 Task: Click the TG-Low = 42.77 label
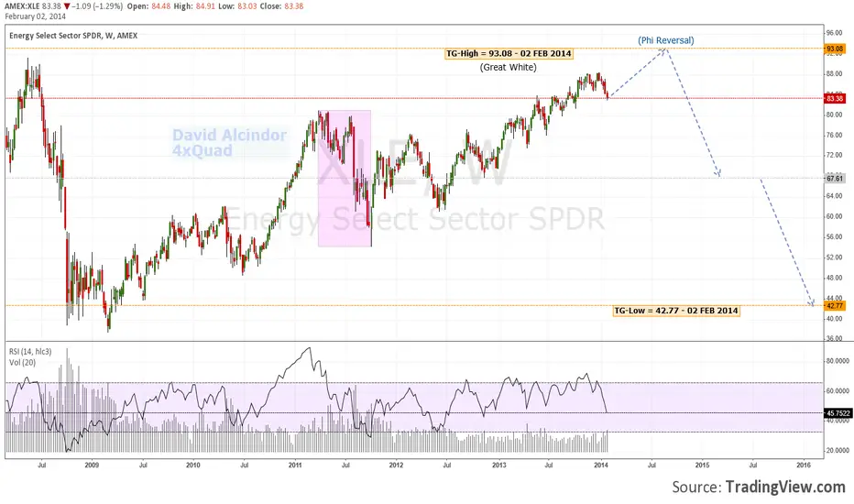tap(676, 311)
